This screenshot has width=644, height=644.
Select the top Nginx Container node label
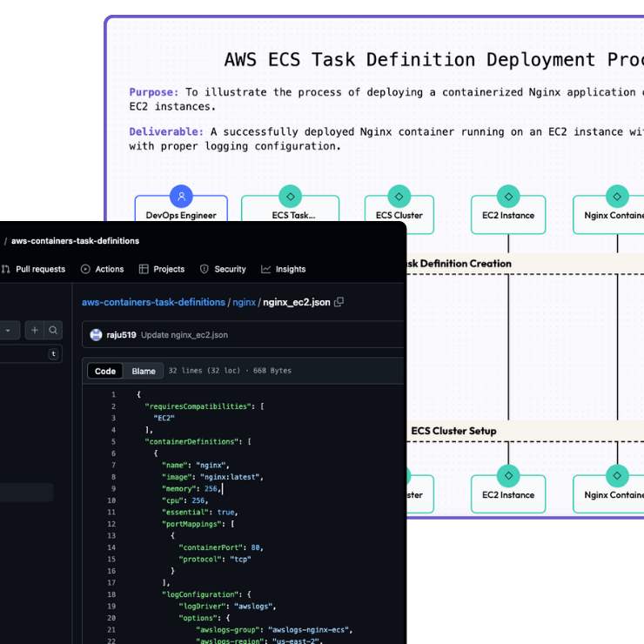point(614,215)
